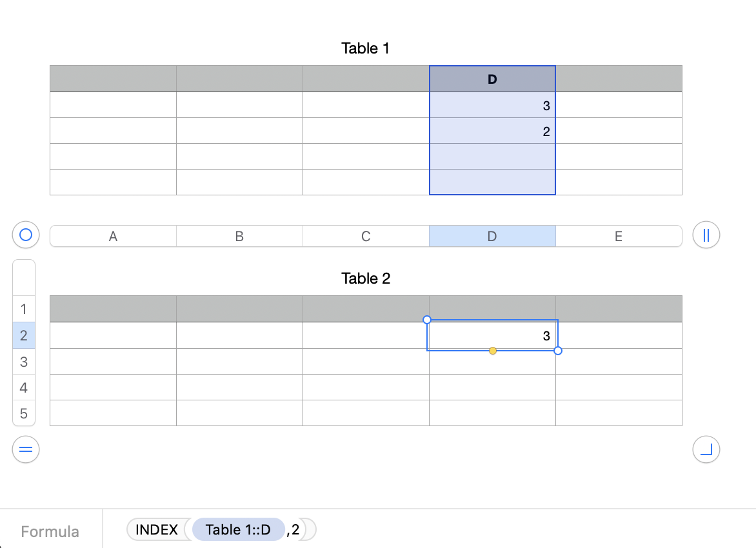Select column B header tab
Viewport: 756px width, 548px height.
point(239,236)
